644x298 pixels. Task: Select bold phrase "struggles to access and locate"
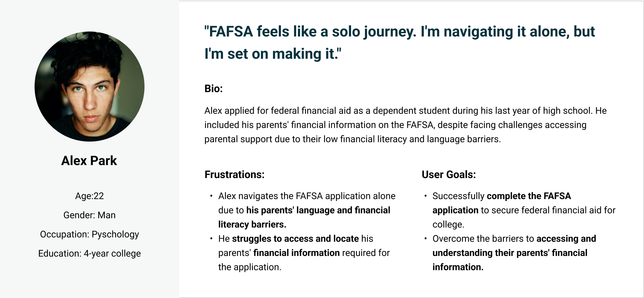point(295,239)
